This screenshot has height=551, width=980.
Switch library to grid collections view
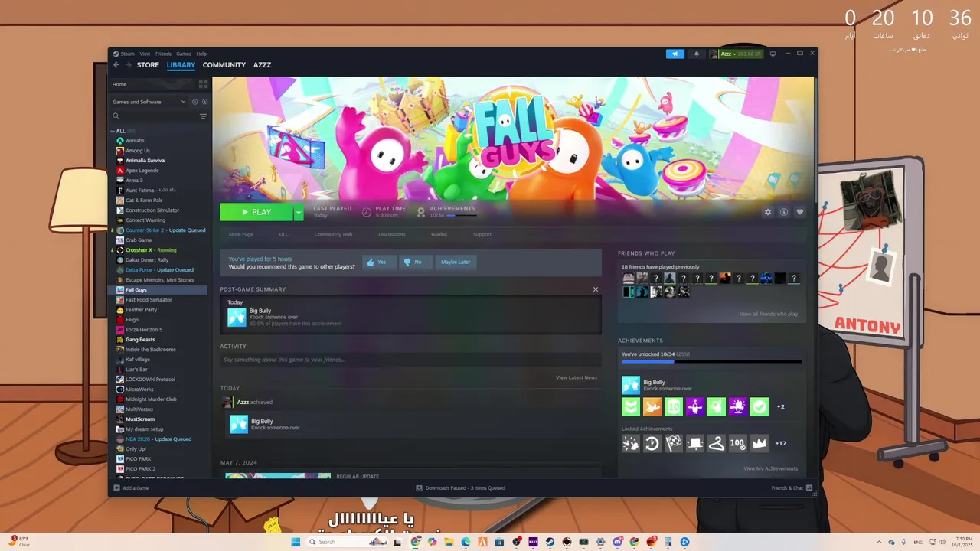[203, 84]
